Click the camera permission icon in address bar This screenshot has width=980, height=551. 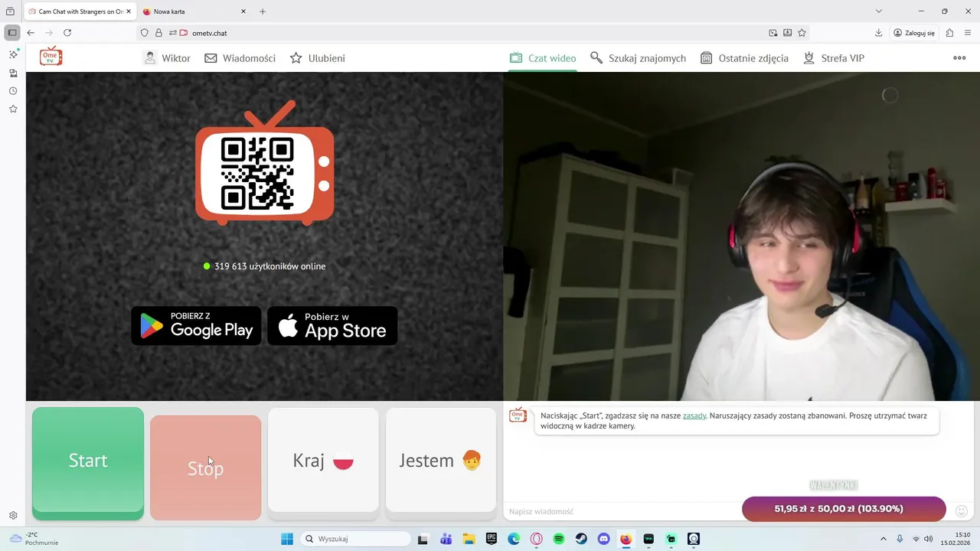coord(184,33)
